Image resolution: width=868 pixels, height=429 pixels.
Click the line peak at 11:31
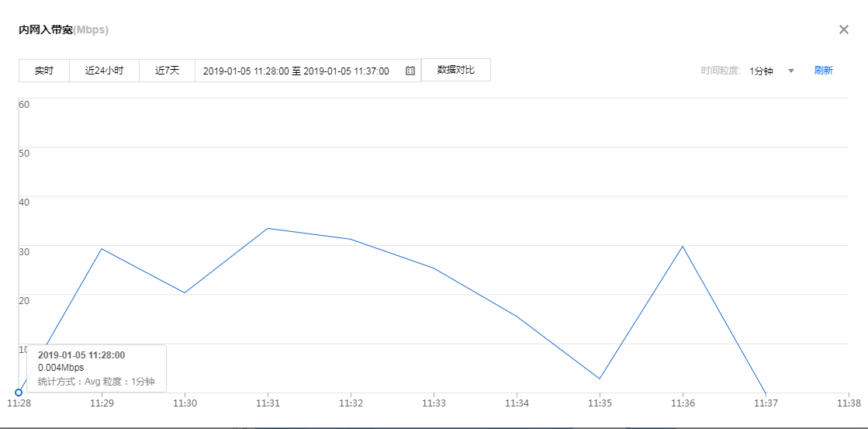coord(268,228)
